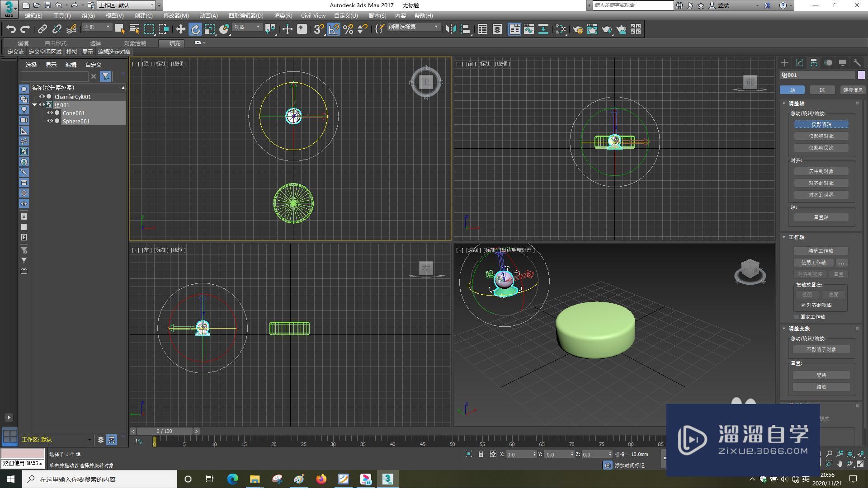Viewport: 868px width, 489px height.
Task: Collapse the 调整变换 rollout
Action: [x=784, y=329]
